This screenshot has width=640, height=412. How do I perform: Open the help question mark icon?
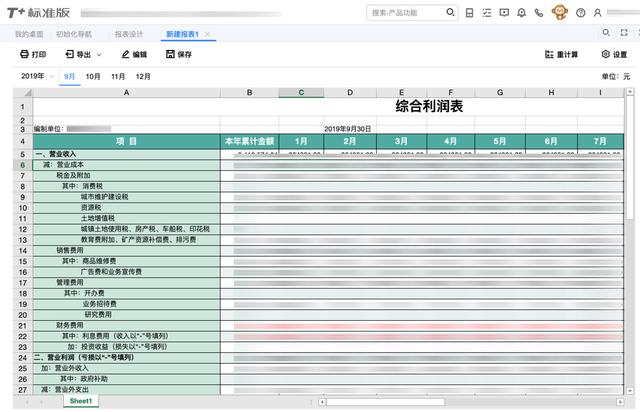pyautogui.click(x=580, y=13)
